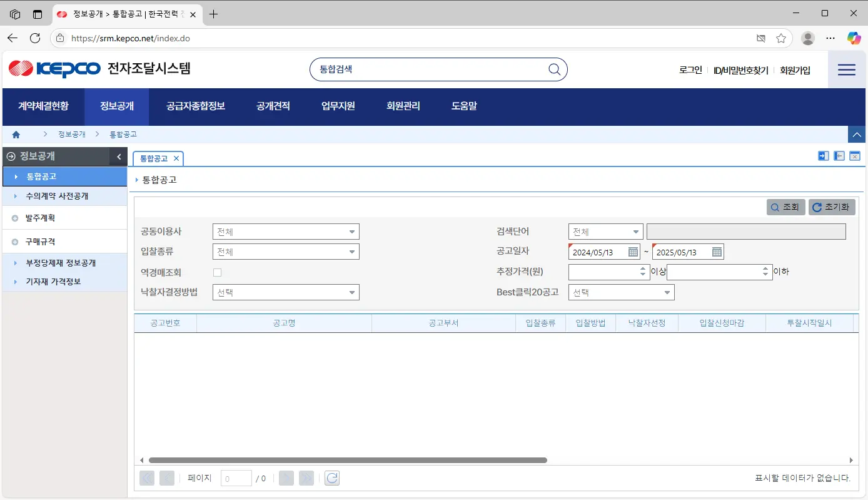Image resolution: width=868 pixels, height=500 pixels.
Task: Open the start date calendar picker
Action: (633, 252)
